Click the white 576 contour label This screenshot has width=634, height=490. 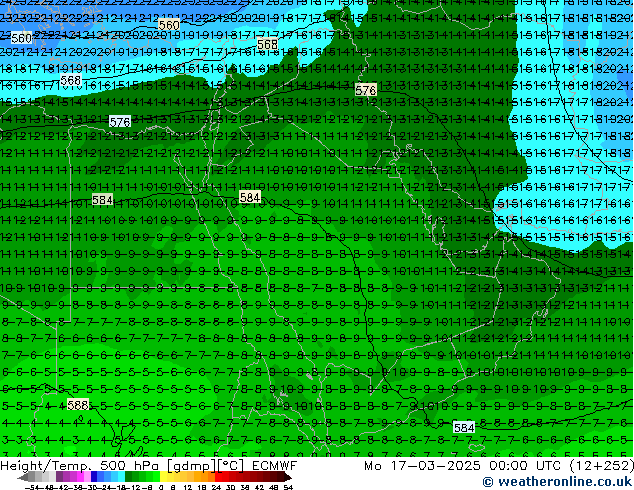(120, 122)
